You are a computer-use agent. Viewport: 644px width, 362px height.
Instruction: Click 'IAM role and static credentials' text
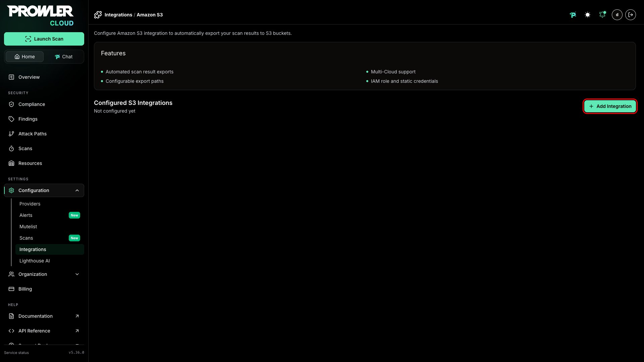pos(405,81)
